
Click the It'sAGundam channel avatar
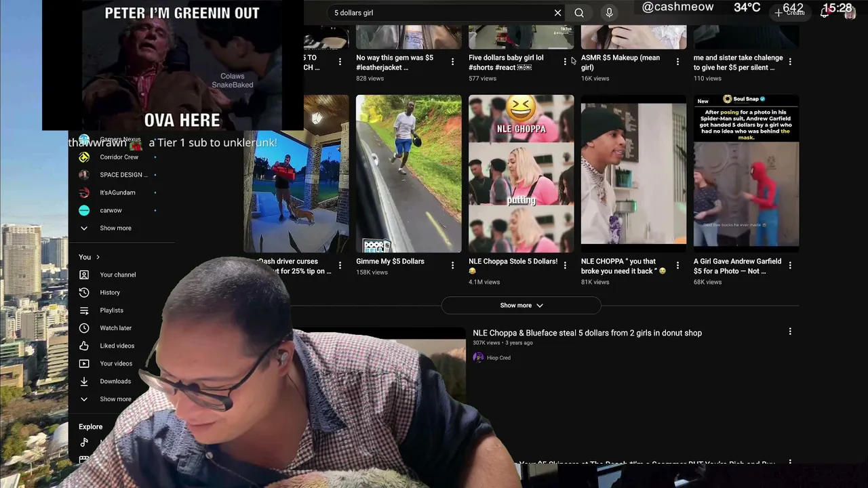84,192
